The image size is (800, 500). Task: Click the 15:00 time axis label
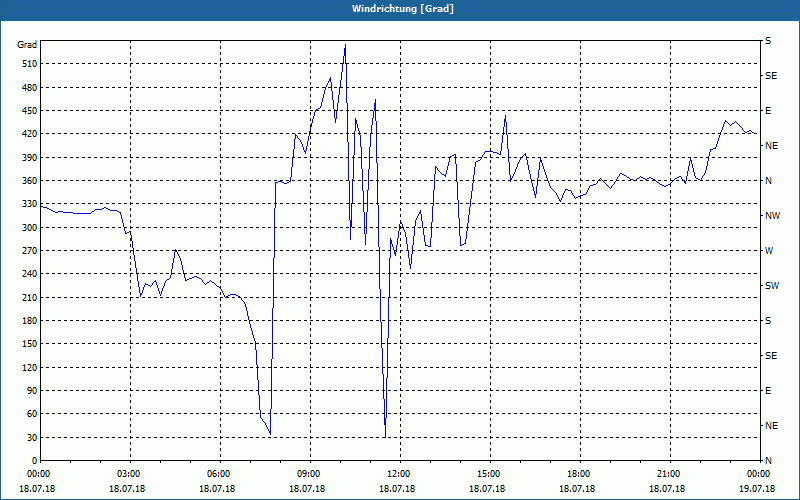coord(487,474)
